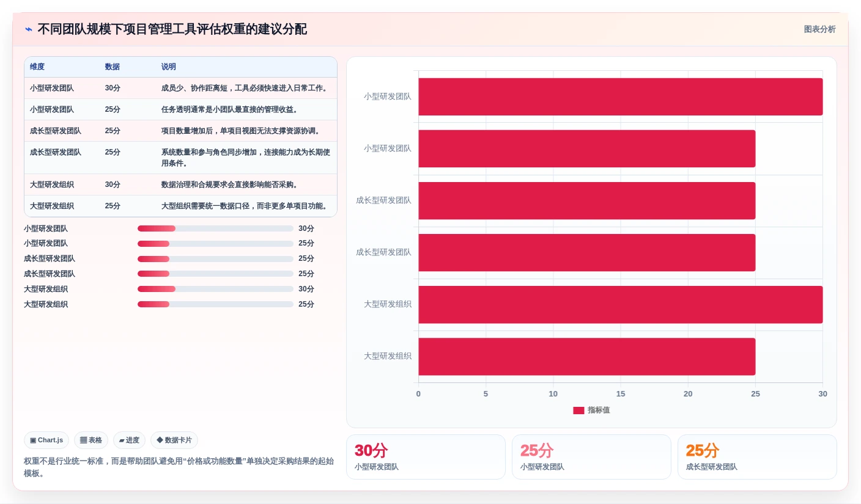
Task: Click the chart bar for 大型研发组织 reaching 25
Action: pyautogui.click(x=587, y=357)
